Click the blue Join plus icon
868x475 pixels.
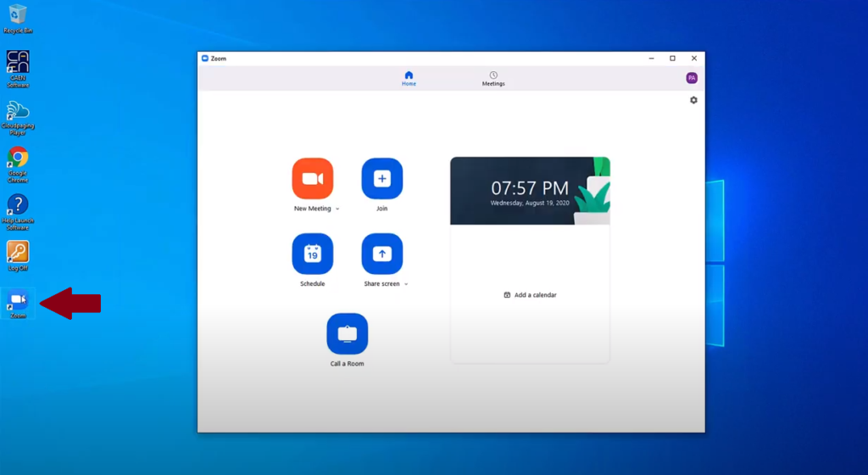(x=381, y=178)
